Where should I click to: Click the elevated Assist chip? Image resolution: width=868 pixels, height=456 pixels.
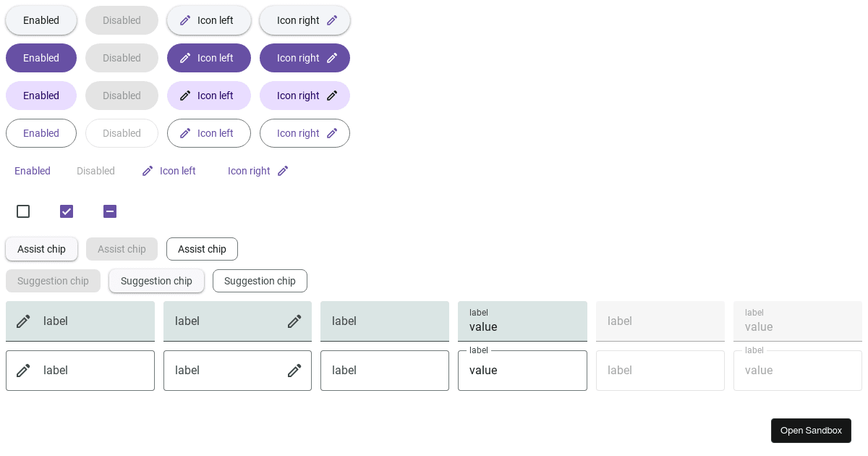coord(41,249)
